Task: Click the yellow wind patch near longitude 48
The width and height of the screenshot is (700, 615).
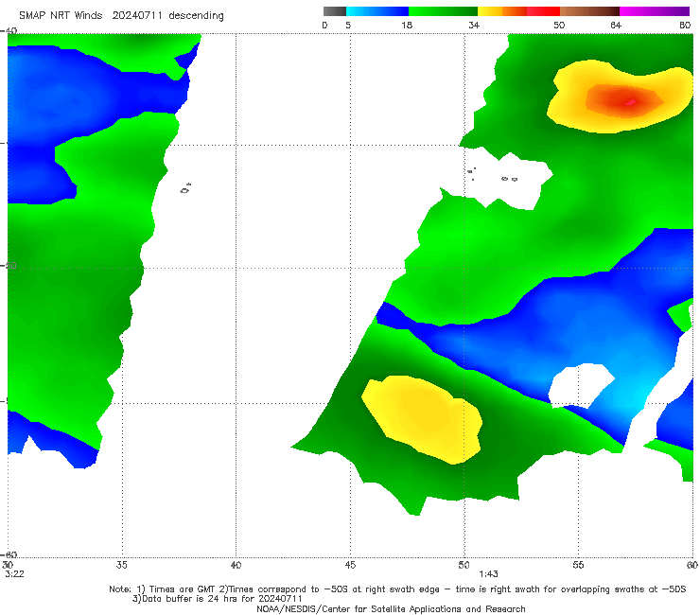Action: point(422,419)
